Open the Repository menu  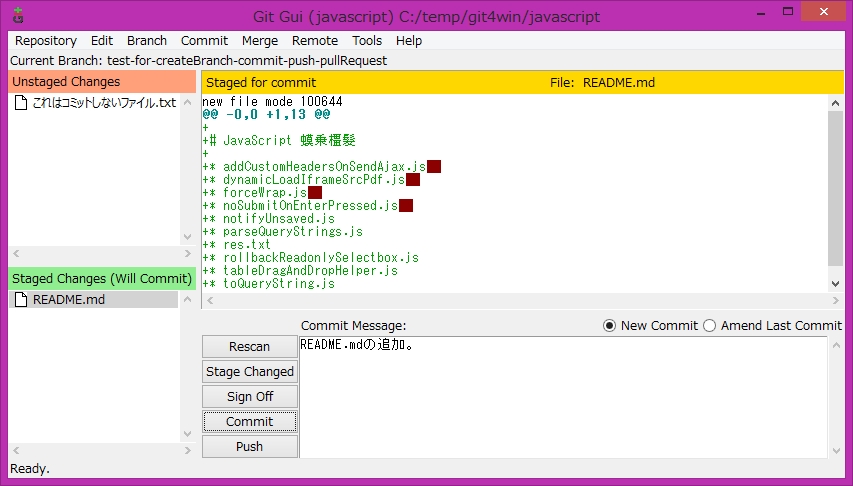(46, 41)
